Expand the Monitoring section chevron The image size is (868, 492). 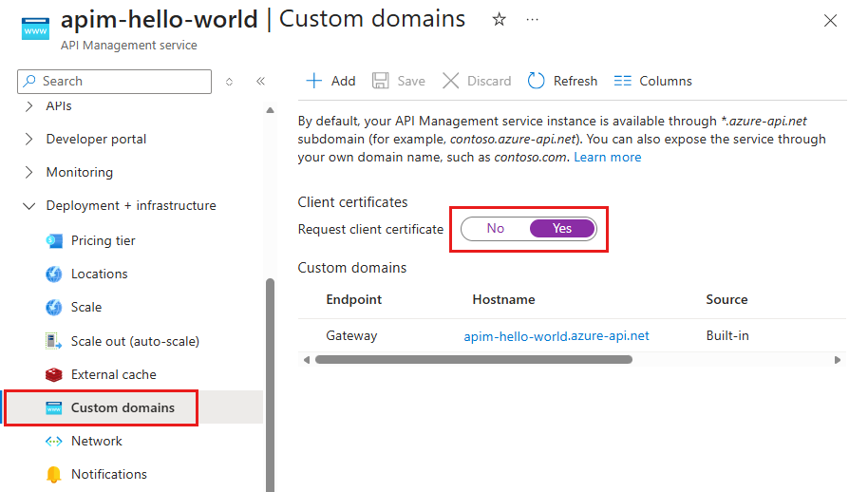coord(29,172)
